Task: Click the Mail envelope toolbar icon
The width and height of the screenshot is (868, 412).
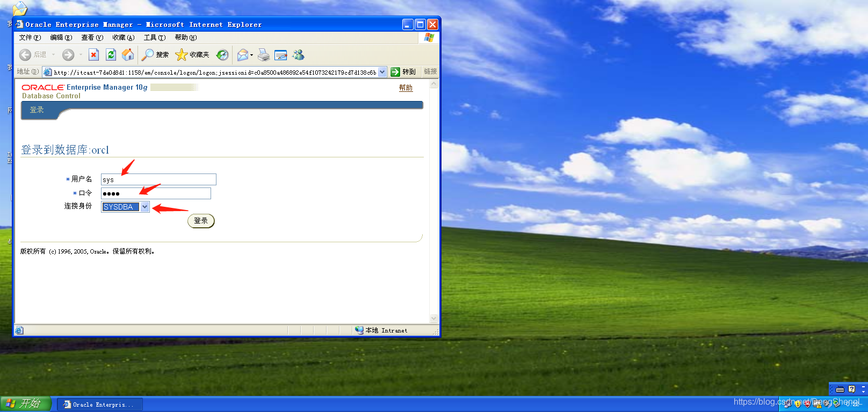Action: point(242,55)
